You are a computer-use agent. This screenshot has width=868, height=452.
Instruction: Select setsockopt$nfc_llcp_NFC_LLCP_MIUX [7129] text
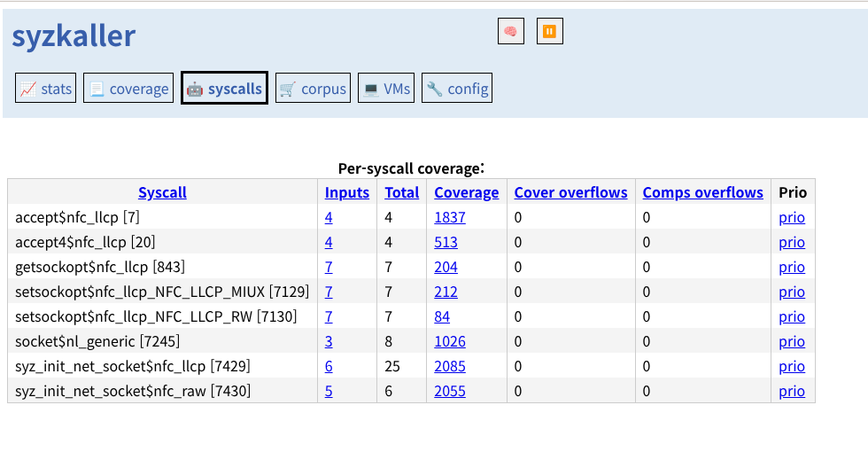click(162, 292)
